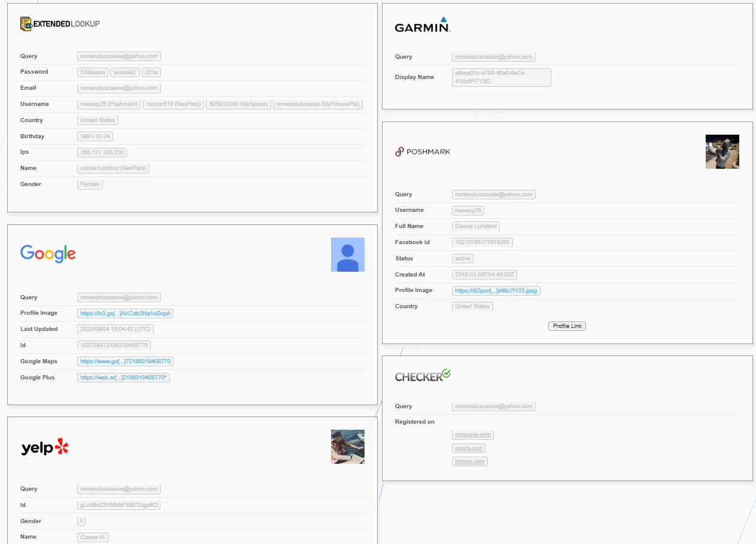Select the Birthday value 1991-10-24
The image size is (756, 544).
pyautogui.click(x=96, y=136)
